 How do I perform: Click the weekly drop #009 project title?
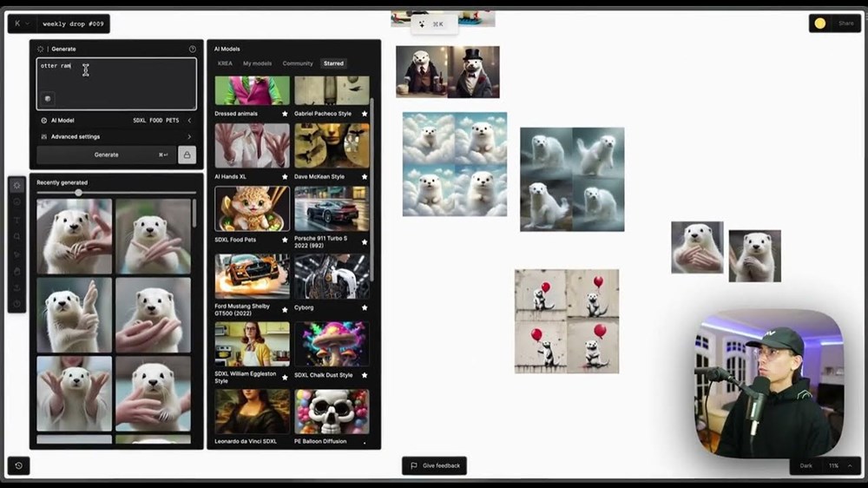[73, 23]
